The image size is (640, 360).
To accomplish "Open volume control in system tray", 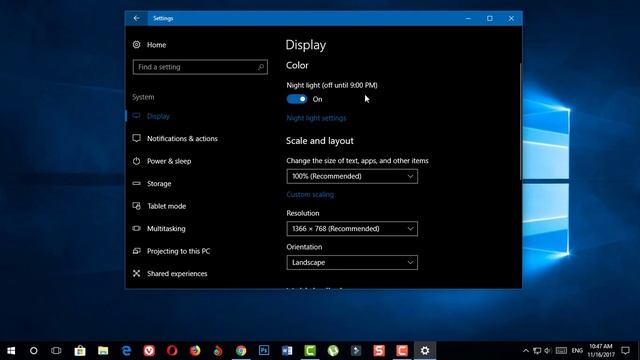I will click(x=548, y=351).
